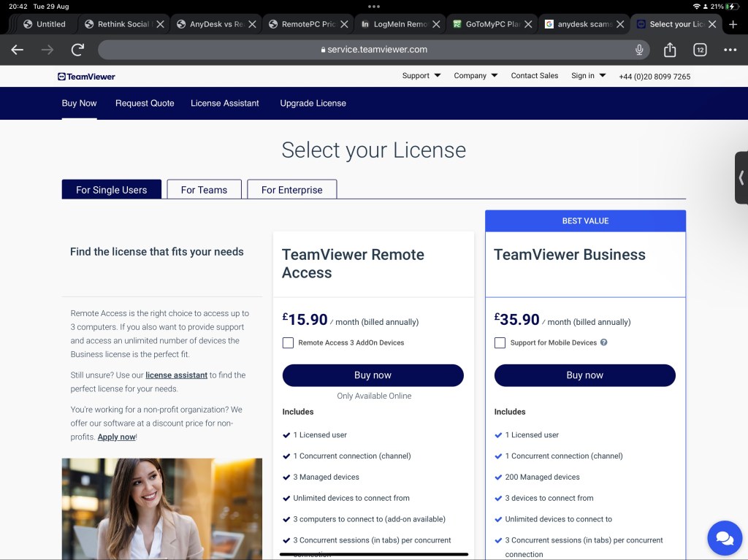Click help icon next to Support for Mobile Devices

point(604,342)
